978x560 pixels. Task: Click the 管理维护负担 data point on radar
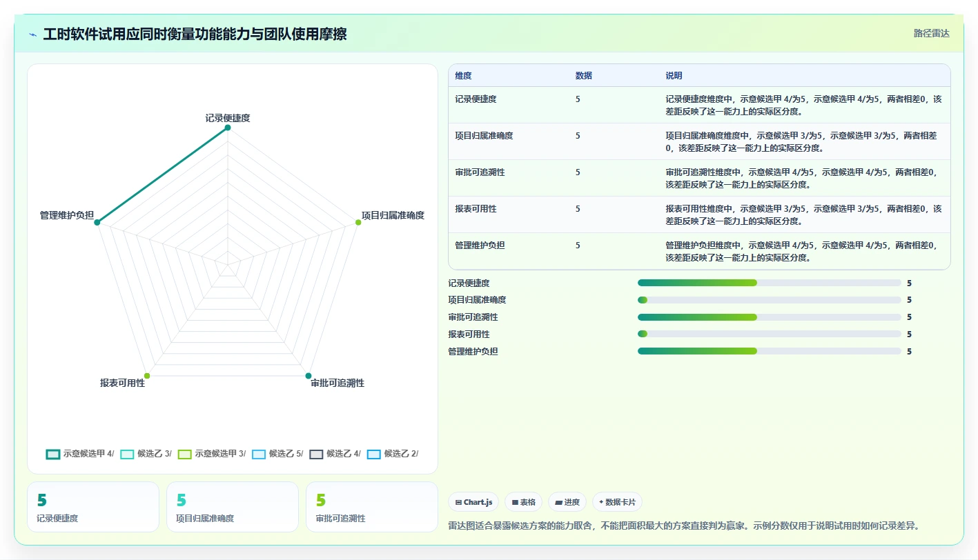97,222
